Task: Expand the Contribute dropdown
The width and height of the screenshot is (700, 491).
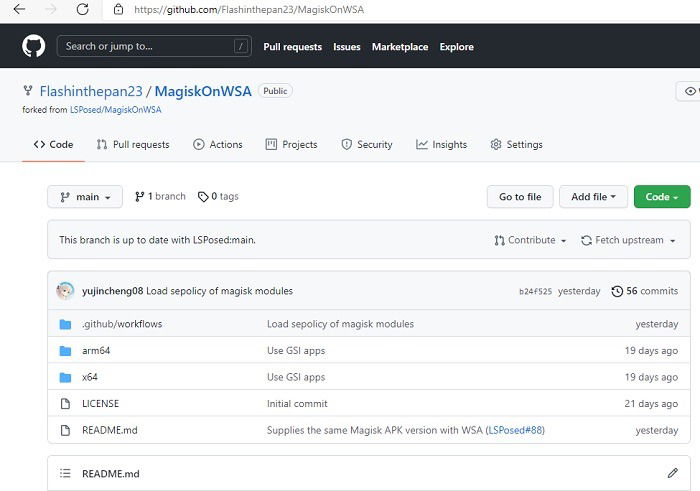Action: (x=530, y=240)
